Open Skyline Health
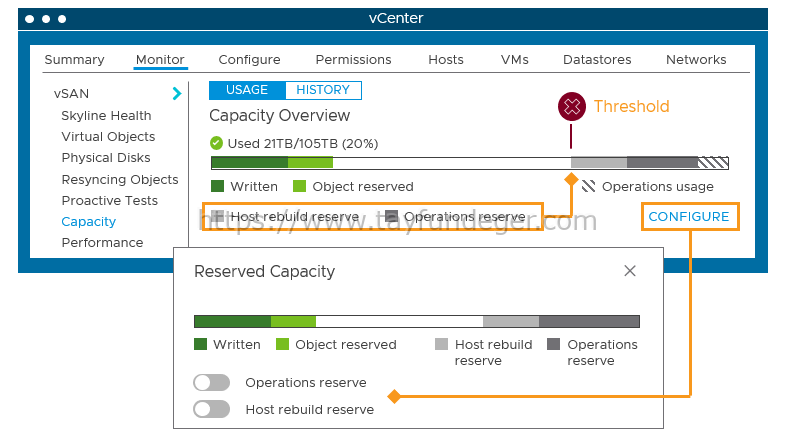This screenshot has height=441, width=793. point(106,116)
